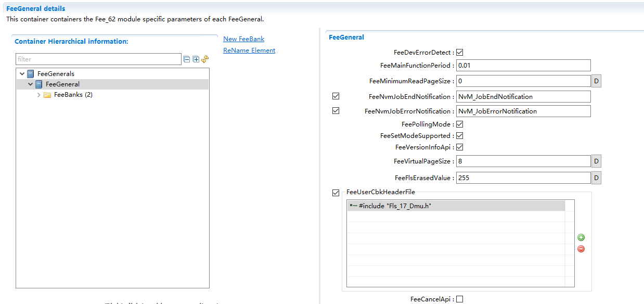Click the link/sync icon next to filter
The height and width of the screenshot is (304, 644).
tap(205, 59)
